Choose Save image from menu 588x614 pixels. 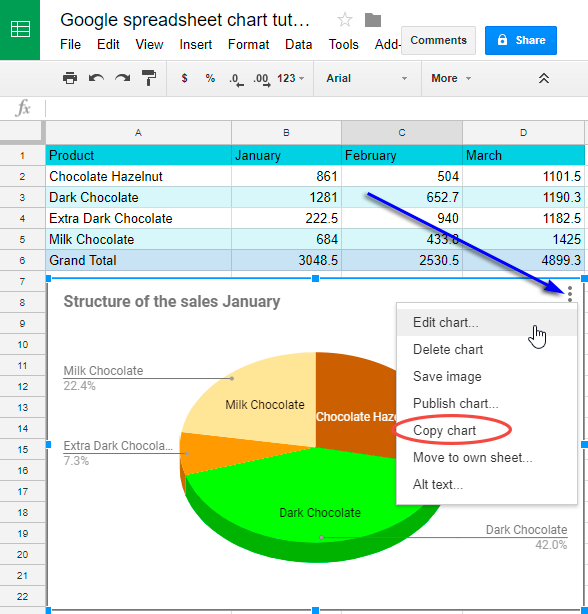point(487,376)
